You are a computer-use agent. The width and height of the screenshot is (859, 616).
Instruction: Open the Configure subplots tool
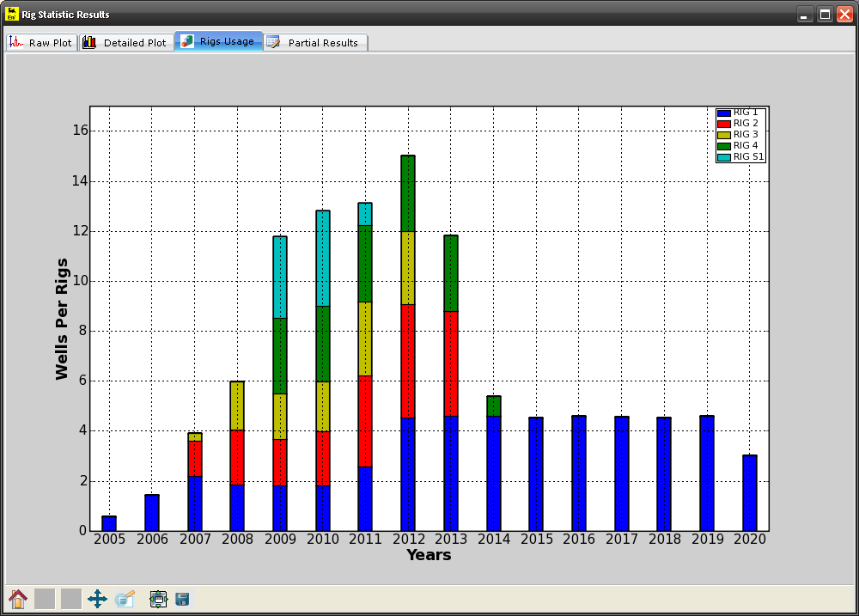click(x=158, y=599)
